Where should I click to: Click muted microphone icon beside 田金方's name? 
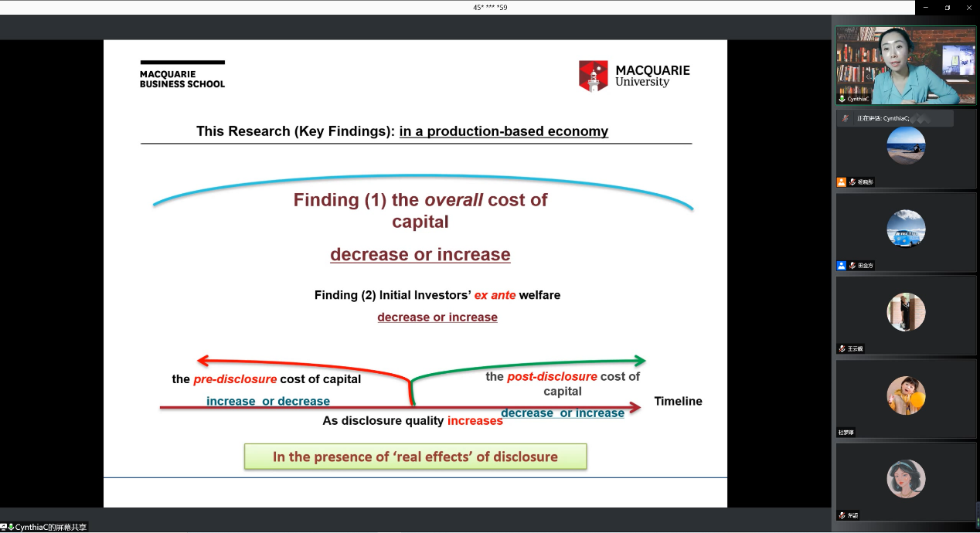point(852,266)
